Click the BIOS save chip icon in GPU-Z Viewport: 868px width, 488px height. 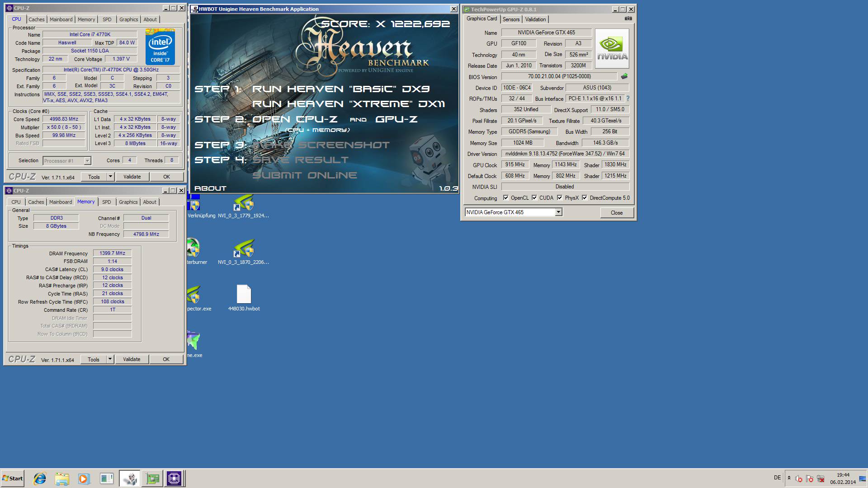click(624, 76)
